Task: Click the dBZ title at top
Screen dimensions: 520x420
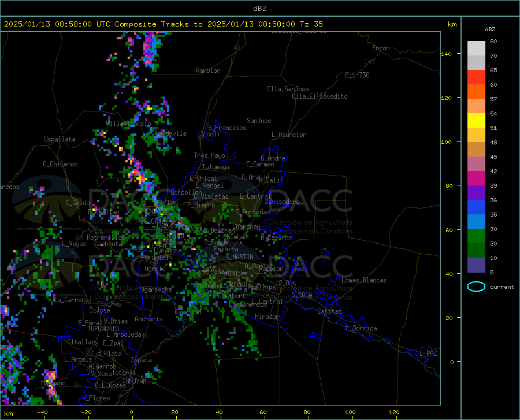Action: click(x=259, y=9)
